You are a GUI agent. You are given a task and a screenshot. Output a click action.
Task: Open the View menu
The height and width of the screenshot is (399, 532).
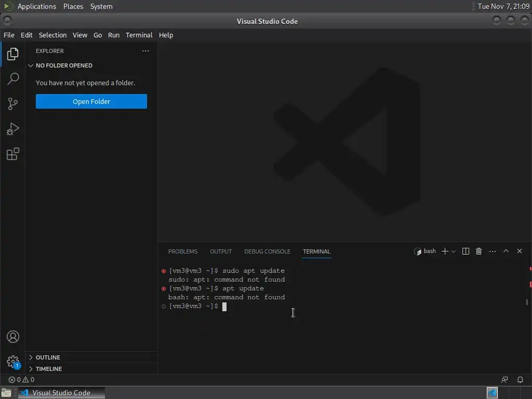tap(79, 35)
